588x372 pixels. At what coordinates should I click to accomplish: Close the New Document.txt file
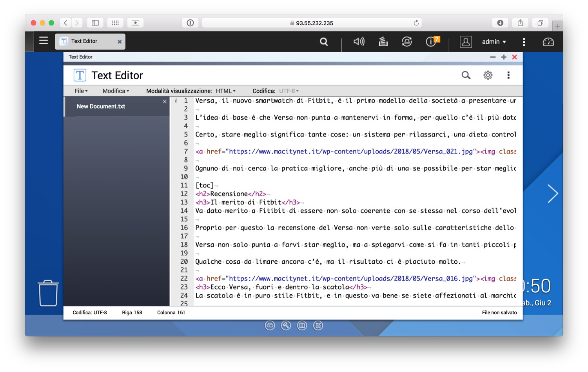pyautogui.click(x=165, y=102)
